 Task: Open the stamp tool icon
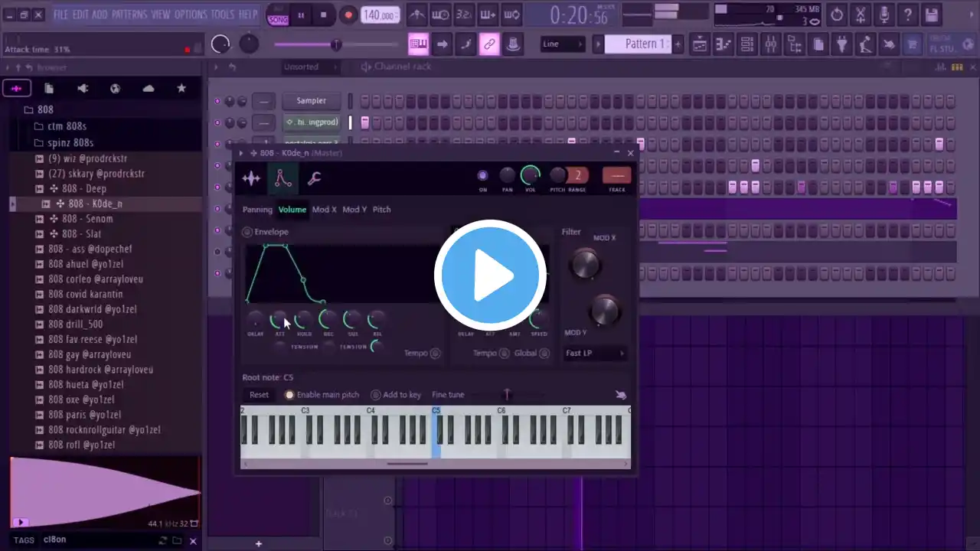(513, 44)
